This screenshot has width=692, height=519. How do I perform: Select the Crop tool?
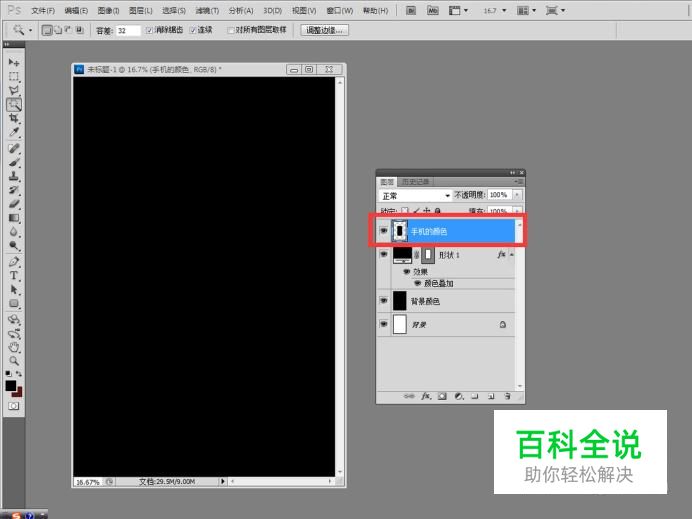pos(14,118)
